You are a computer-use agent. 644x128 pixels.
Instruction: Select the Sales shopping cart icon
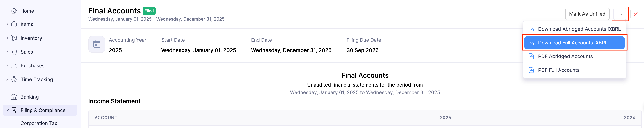(14, 52)
